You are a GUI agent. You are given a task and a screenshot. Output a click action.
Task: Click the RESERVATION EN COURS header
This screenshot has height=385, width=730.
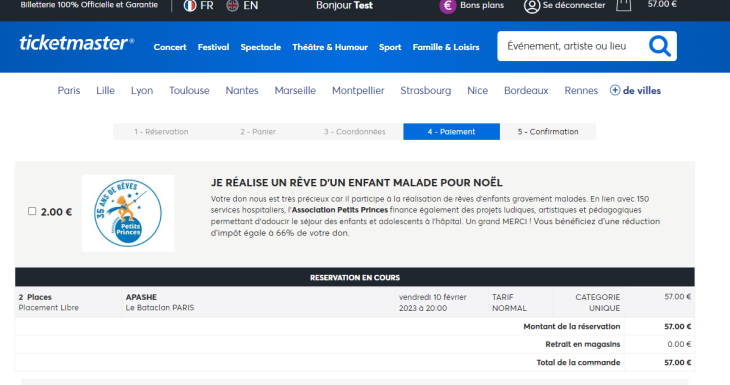pos(355,277)
